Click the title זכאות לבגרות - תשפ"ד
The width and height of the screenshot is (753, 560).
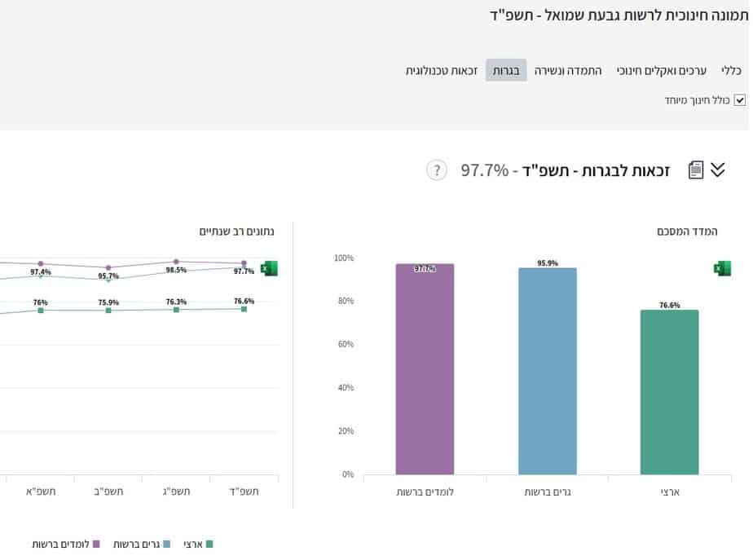(x=570, y=170)
